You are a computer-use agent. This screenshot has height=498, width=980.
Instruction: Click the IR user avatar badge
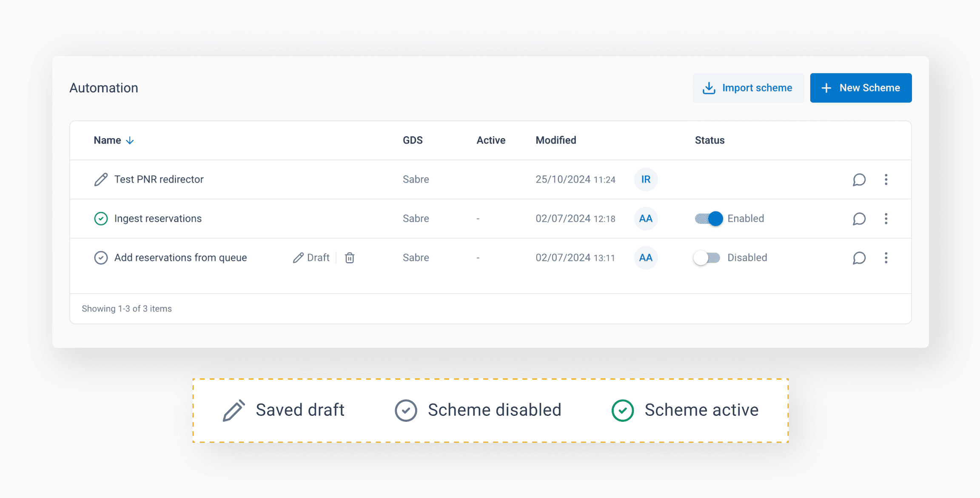645,180
